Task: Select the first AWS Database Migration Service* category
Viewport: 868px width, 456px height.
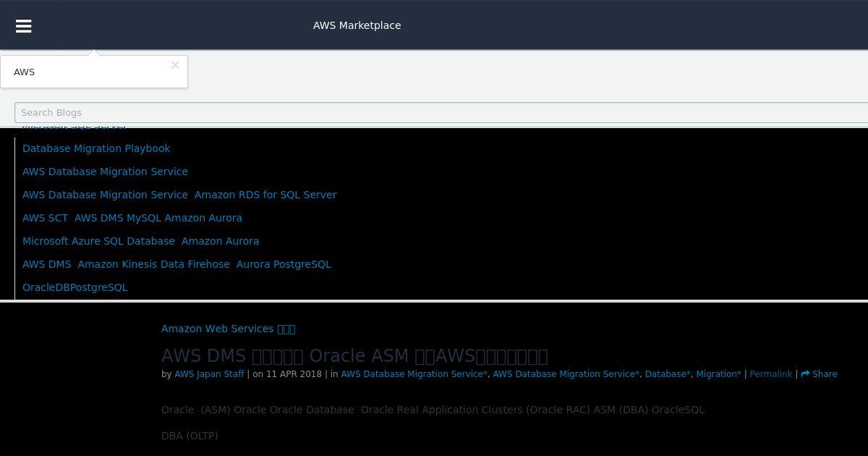Action: pos(414,374)
